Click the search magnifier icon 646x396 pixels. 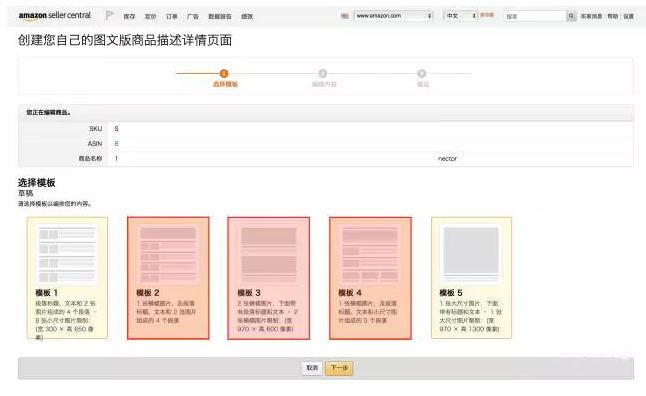click(x=571, y=16)
